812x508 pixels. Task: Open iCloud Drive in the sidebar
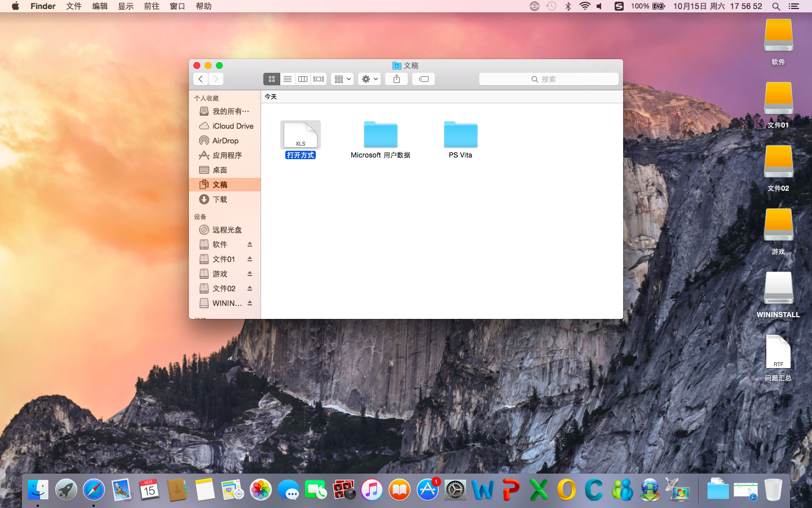point(224,126)
